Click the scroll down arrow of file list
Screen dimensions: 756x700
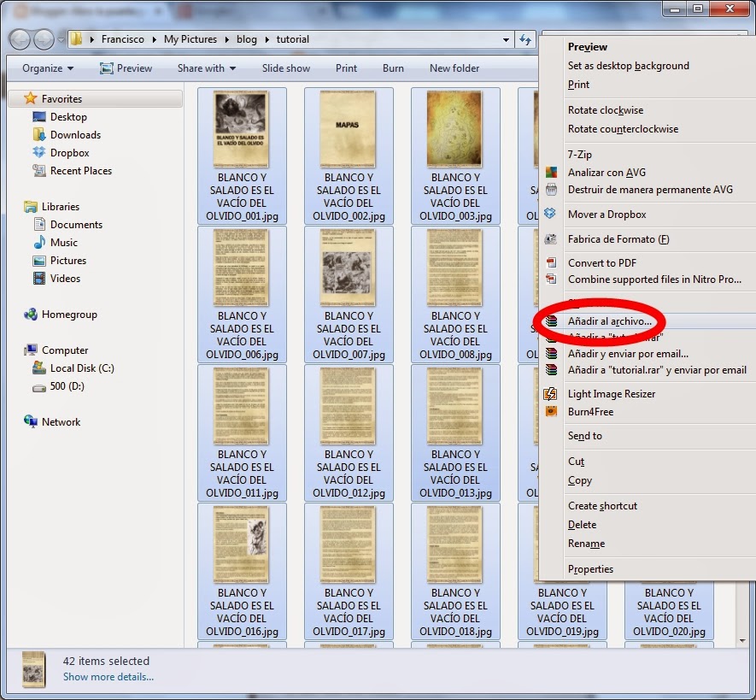tap(742, 641)
